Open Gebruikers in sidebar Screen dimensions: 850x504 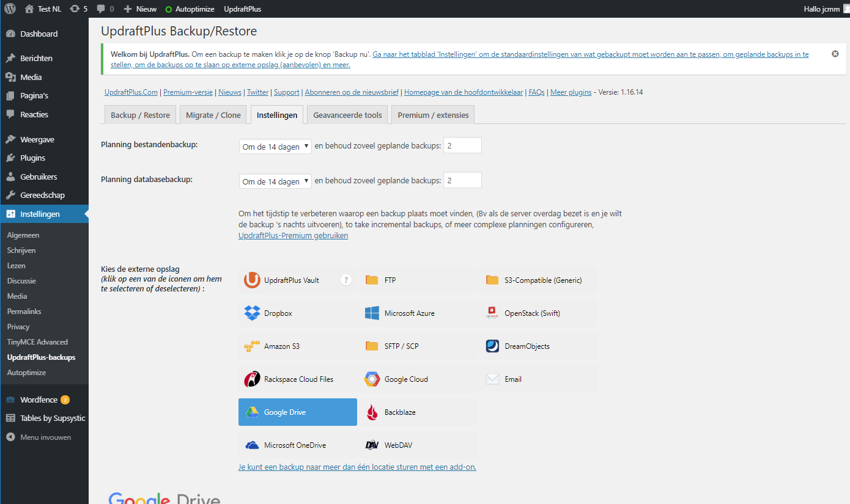point(44,177)
